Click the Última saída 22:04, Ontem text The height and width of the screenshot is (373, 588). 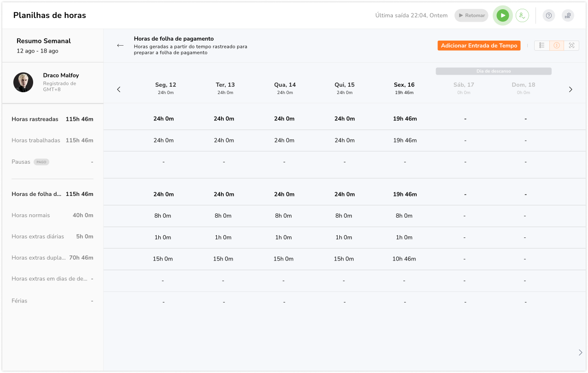pos(411,15)
